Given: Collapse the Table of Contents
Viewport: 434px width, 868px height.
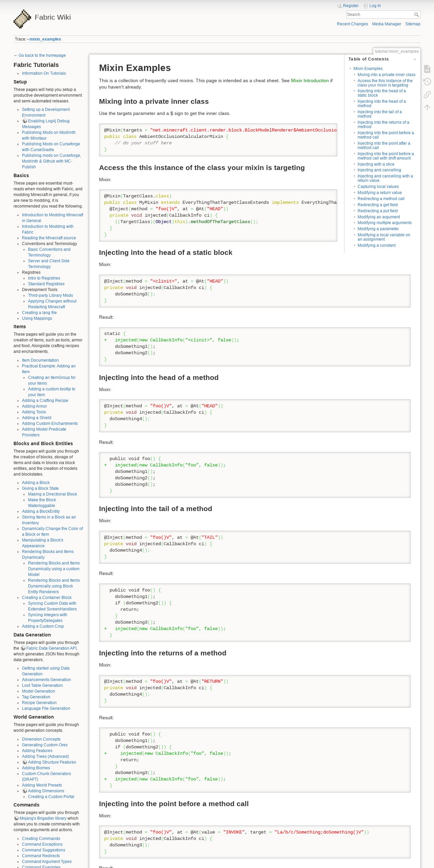Looking at the screenshot, I should [415, 59].
